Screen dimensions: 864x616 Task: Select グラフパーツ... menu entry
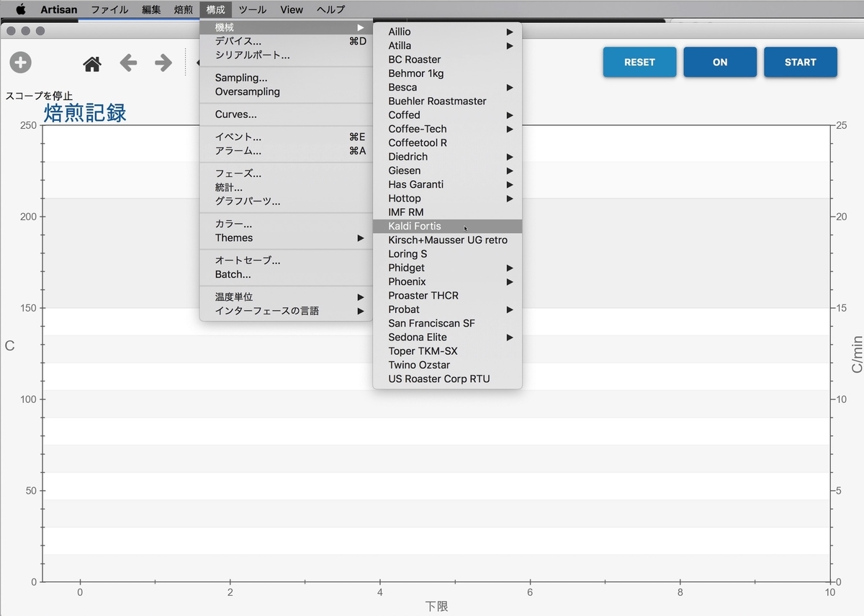point(286,201)
